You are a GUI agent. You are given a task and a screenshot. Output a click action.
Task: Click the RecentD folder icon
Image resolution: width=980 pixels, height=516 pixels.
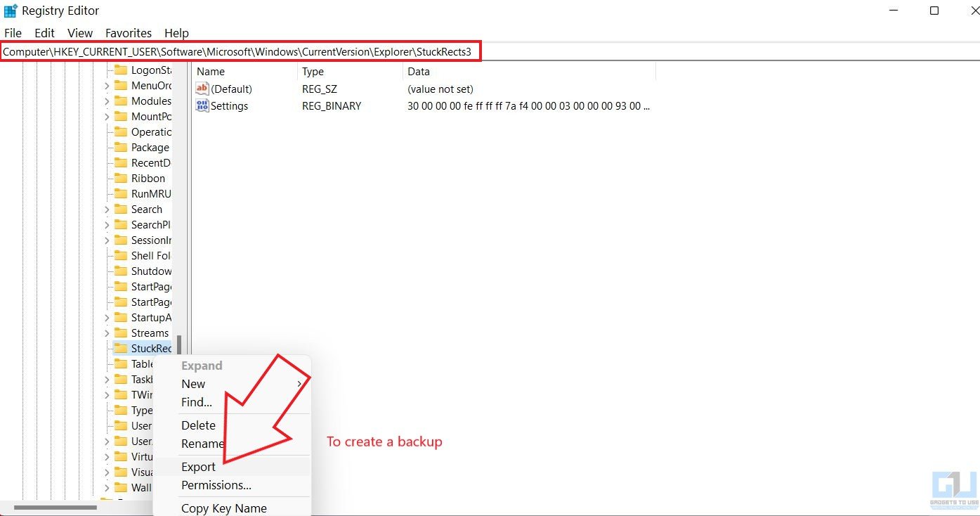pyautogui.click(x=121, y=163)
